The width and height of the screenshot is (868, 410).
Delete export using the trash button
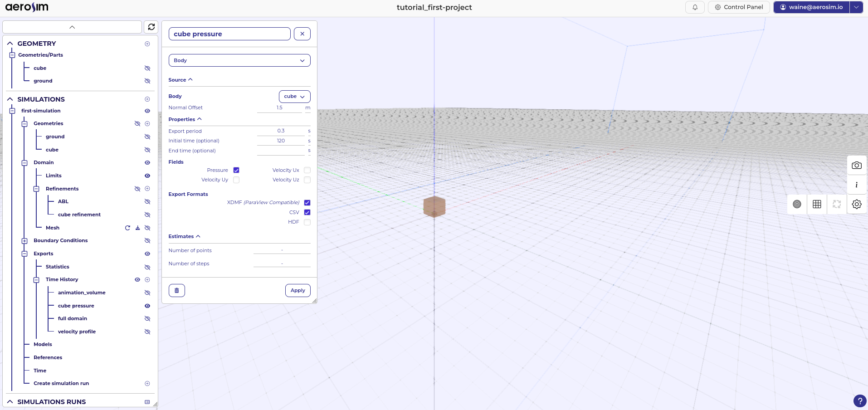click(176, 290)
